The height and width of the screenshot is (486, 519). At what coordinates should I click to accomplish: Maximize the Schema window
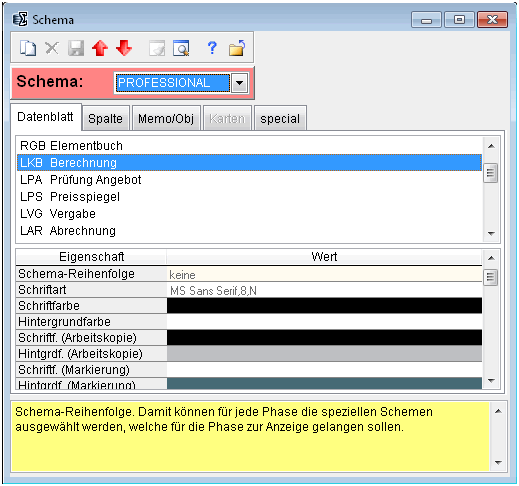[459, 20]
